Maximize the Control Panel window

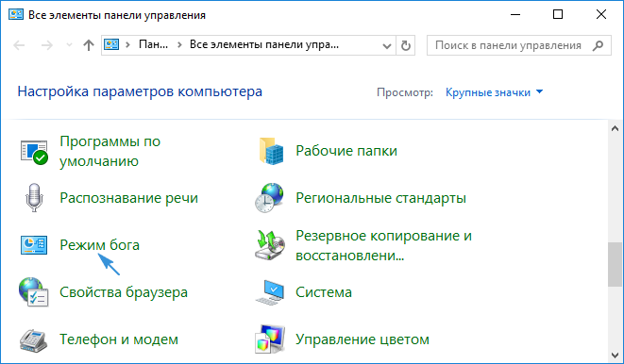point(558,15)
